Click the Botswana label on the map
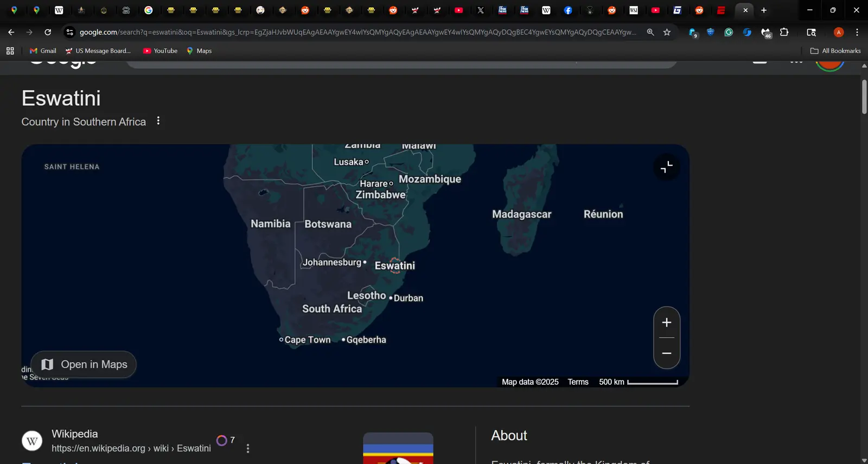The height and width of the screenshot is (464, 868). coord(328,224)
